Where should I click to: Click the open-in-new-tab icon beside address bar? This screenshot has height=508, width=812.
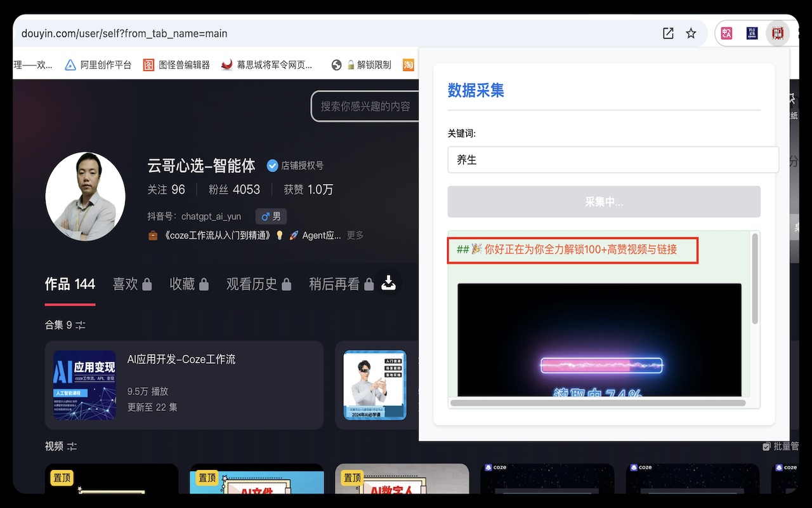coord(668,33)
